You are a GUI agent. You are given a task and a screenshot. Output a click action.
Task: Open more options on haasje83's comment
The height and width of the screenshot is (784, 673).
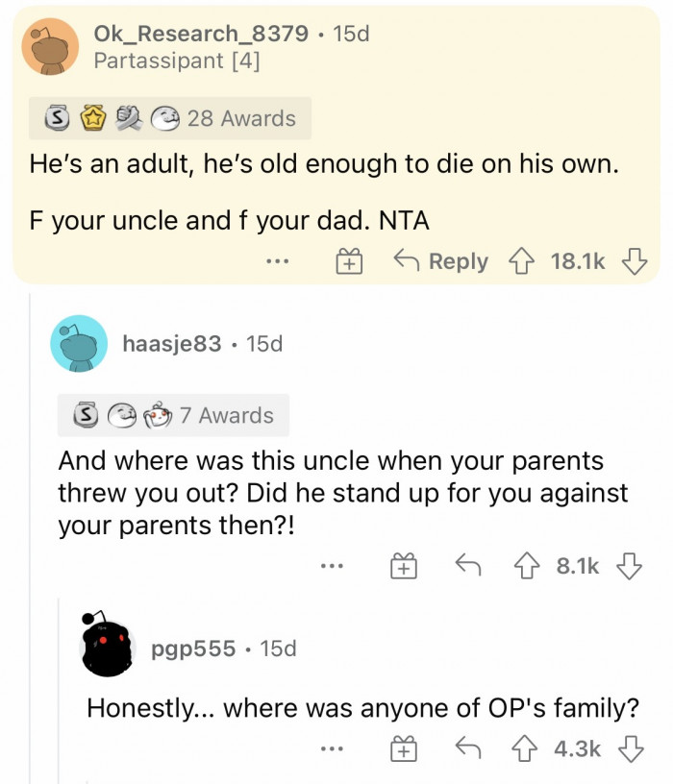pyautogui.click(x=334, y=567)
